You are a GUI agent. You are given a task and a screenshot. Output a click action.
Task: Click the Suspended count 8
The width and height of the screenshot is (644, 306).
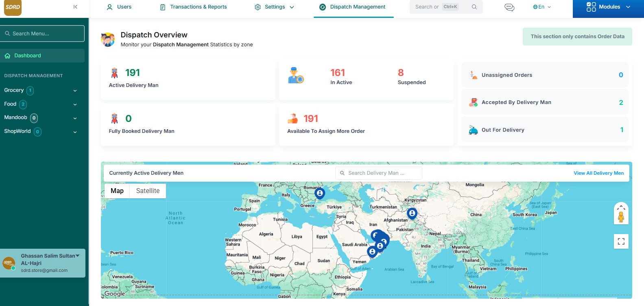(x=401, y=73)
